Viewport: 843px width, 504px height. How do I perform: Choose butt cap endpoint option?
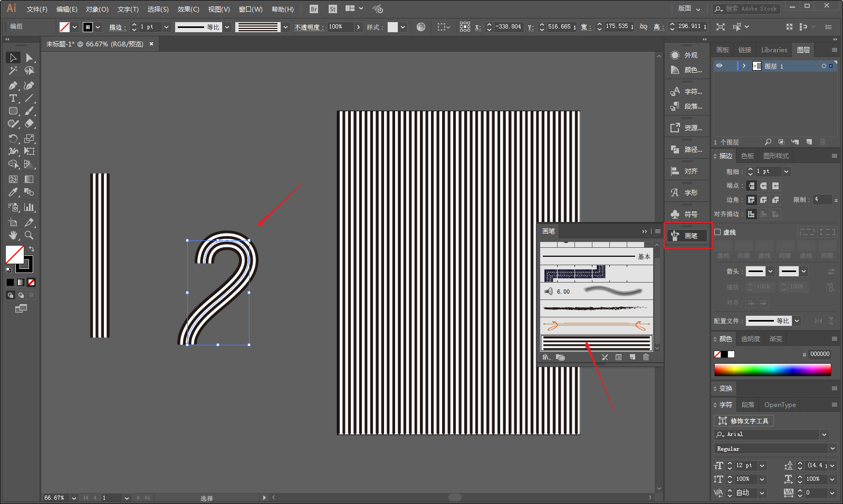(752, 186)
